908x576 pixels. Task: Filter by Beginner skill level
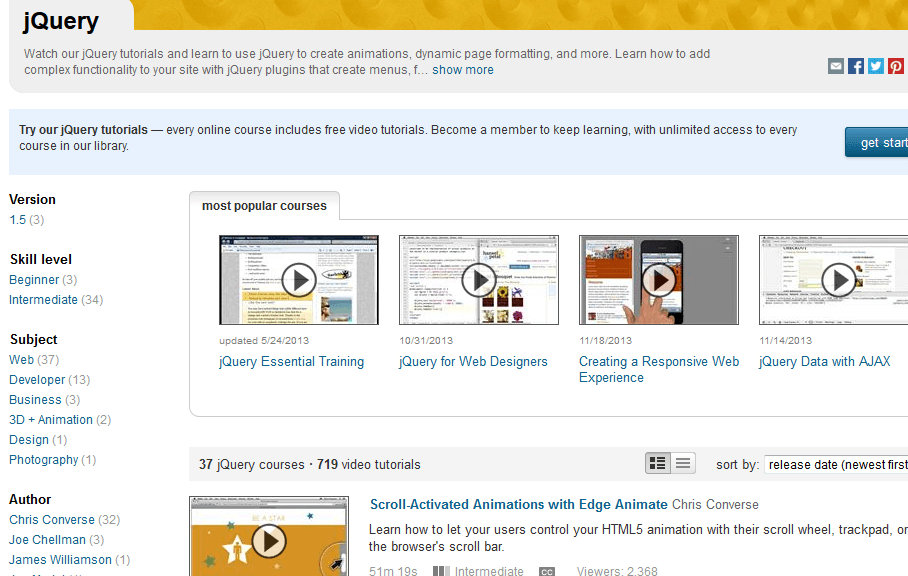[34, 280]
